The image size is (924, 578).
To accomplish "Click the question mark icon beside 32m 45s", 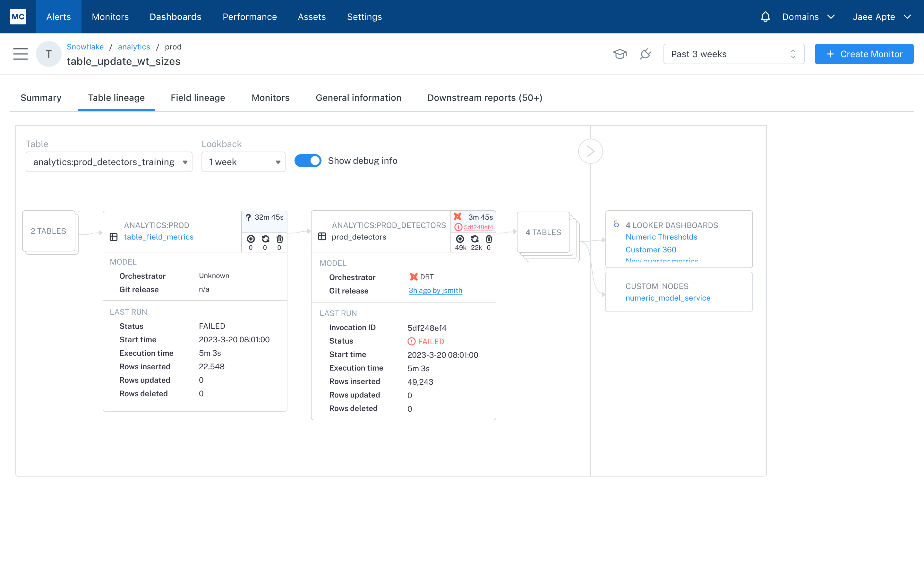I will [248, 217].
